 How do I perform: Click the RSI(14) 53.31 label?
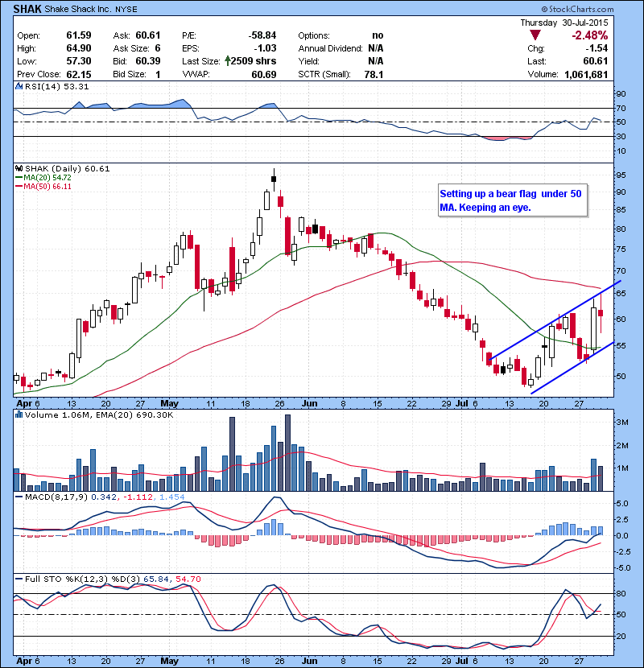point(56,86)
